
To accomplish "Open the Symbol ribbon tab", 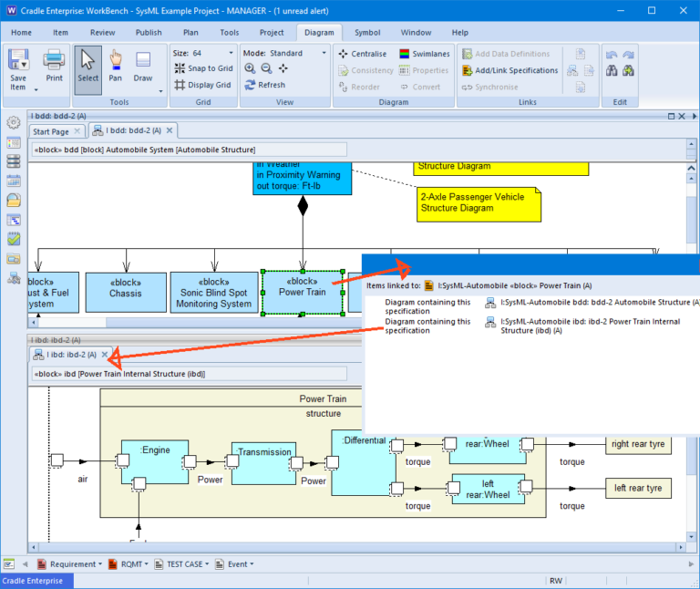I will coord(367,33).
